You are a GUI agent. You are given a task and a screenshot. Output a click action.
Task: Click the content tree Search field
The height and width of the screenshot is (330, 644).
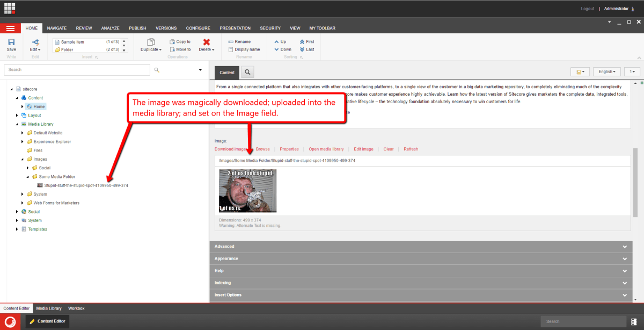tap(77, 70)
